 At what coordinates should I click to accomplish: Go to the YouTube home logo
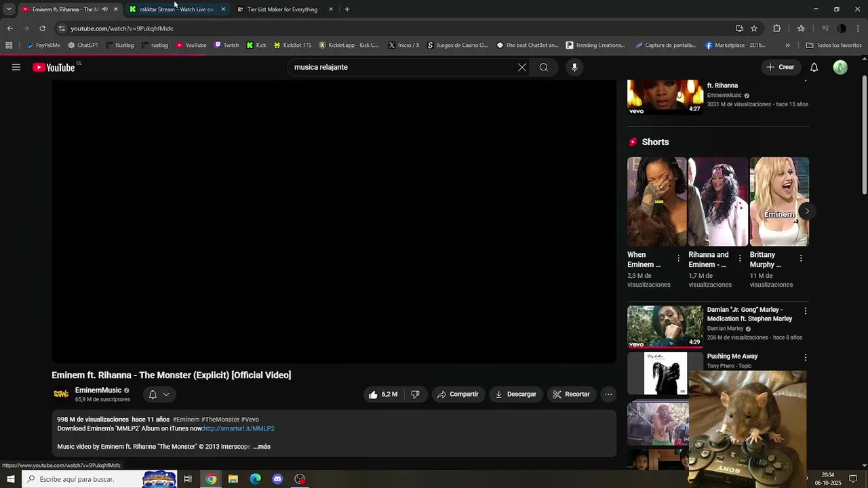[x=54, y=67]
